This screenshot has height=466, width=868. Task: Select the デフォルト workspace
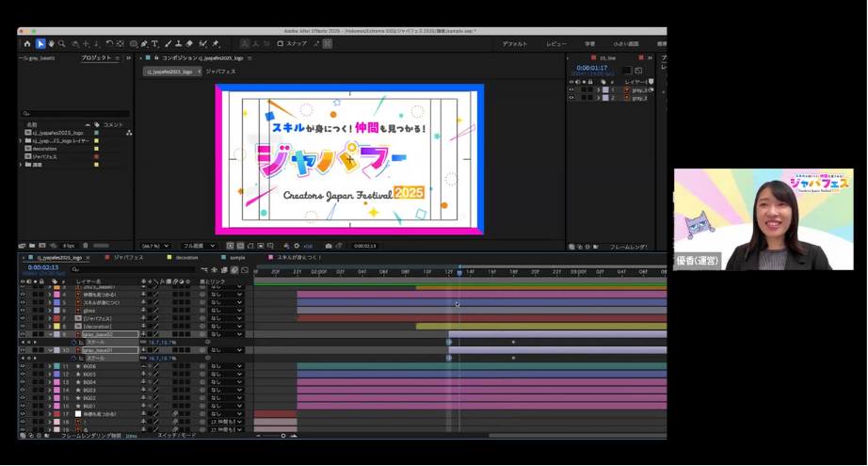tap(515, 43)
